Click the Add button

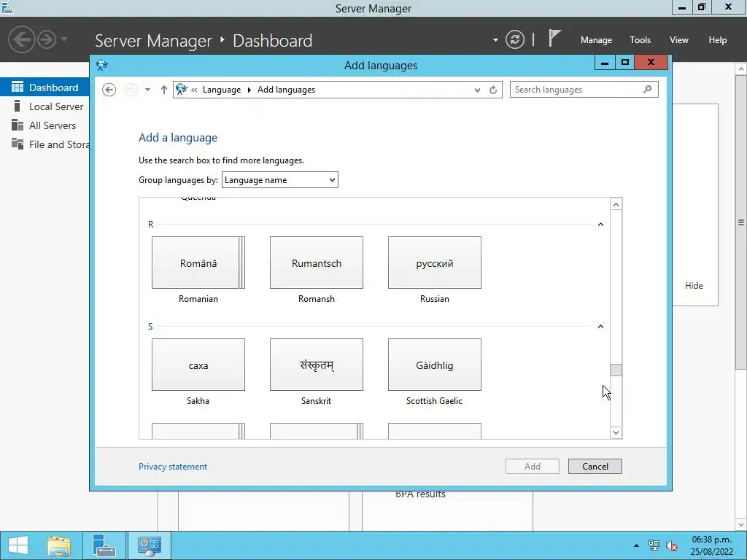point(532,467)
